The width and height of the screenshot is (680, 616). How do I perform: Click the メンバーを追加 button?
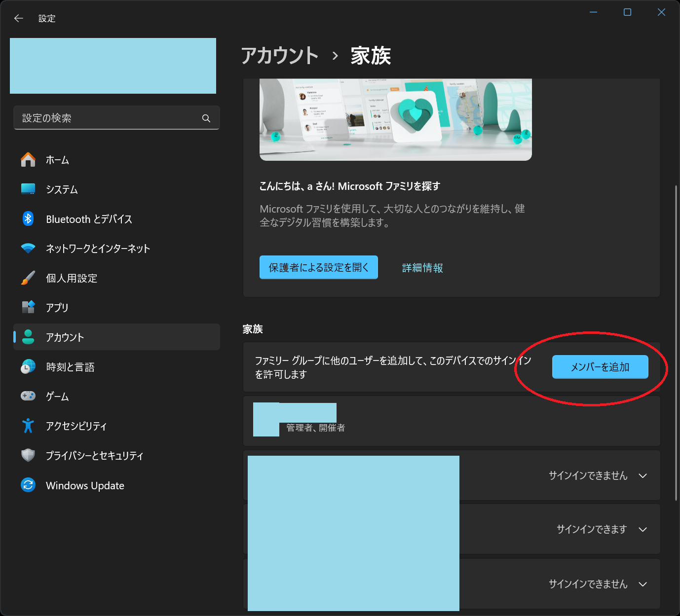click(x=600, y=367)
